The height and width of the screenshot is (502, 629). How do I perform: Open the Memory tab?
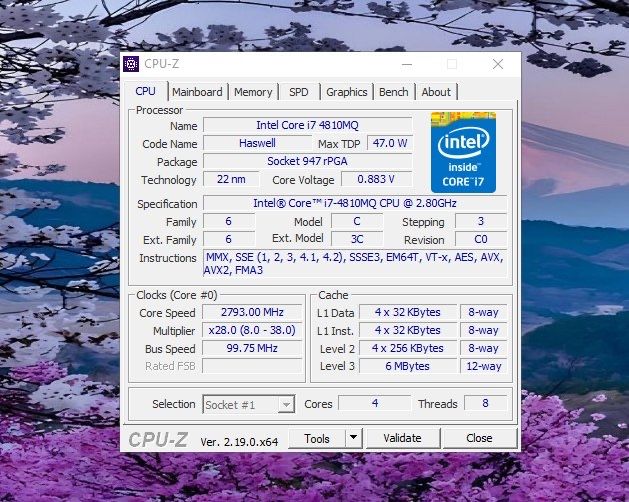tap(253, 92)
